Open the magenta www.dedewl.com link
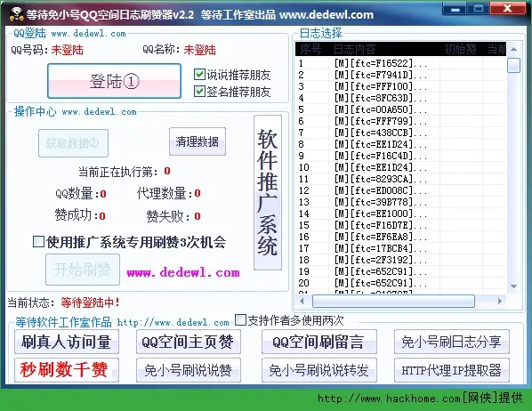The height and width of the screenshot is (411, 532). point(183,272)
